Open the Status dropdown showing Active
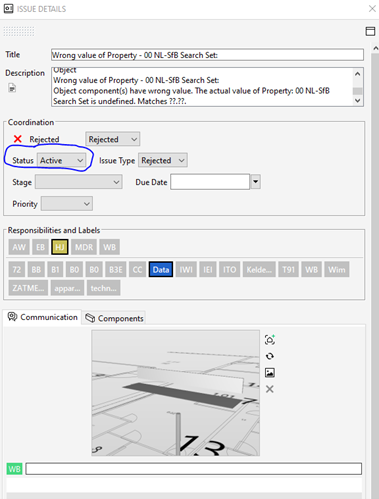The height and width of the screenshot is (499, 379). [61, 160]
